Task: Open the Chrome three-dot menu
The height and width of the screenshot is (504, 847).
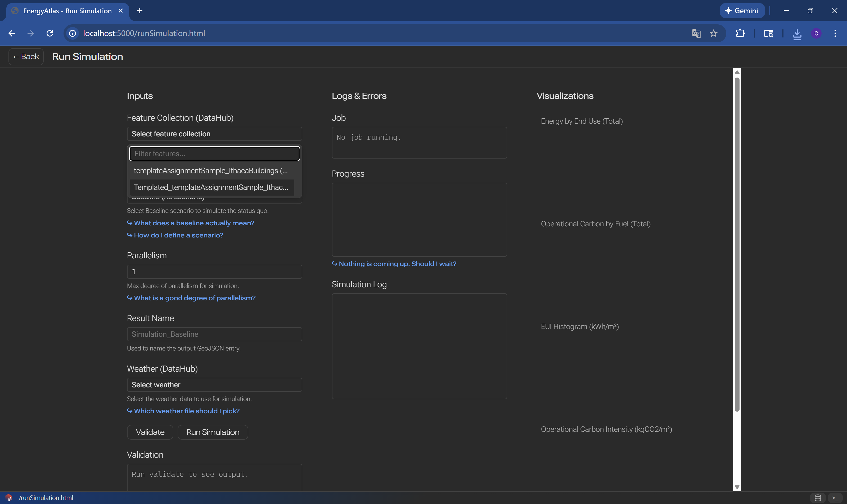Action: click(x=835, y=33)
